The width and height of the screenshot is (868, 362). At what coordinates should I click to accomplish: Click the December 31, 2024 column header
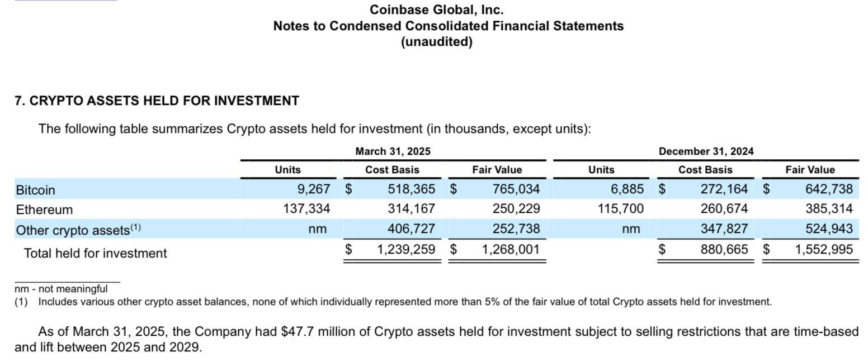coord(706,151)
